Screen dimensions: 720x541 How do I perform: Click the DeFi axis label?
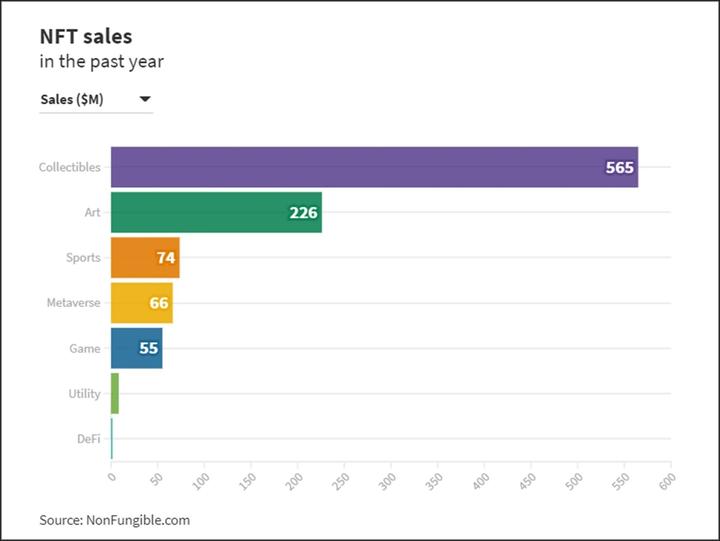tap(89, 439)
